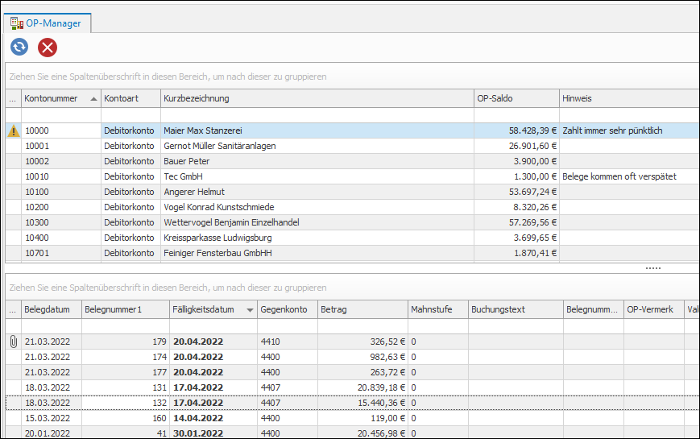Click voucher number 174
This screenshot has height=439, width=700.
pyautogui.click(x=159, y=357)
